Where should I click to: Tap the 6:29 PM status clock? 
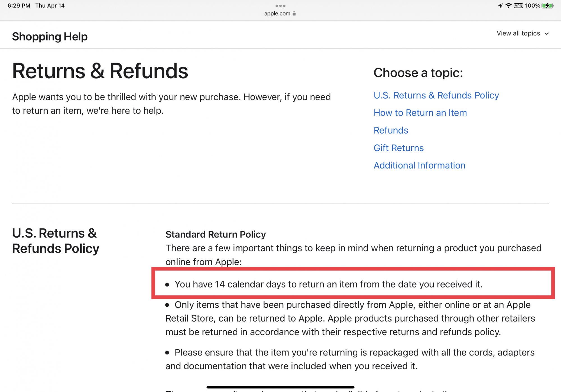pyautogui.click(x=19, y=6)
